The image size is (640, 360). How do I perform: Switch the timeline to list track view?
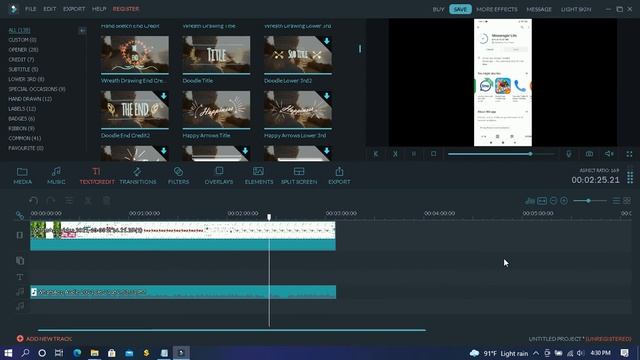pos(616,201)
